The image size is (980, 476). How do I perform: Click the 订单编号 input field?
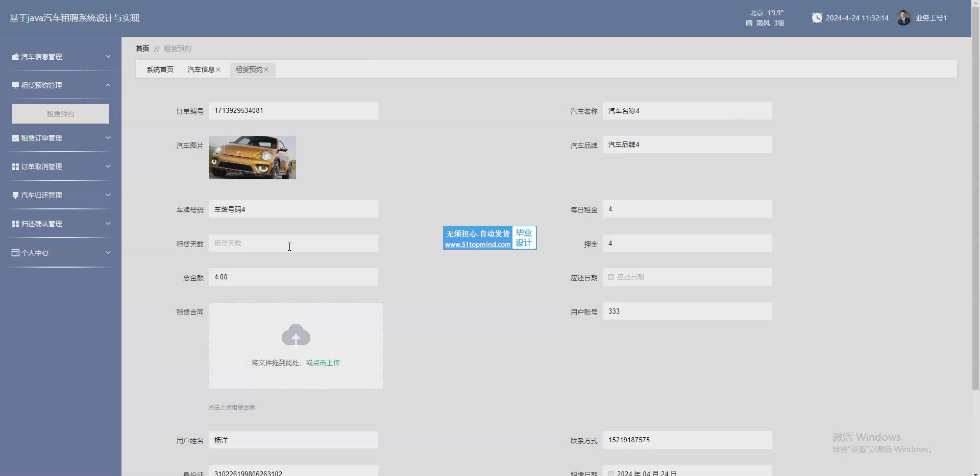pyautogui.click(x=293, y=111)
